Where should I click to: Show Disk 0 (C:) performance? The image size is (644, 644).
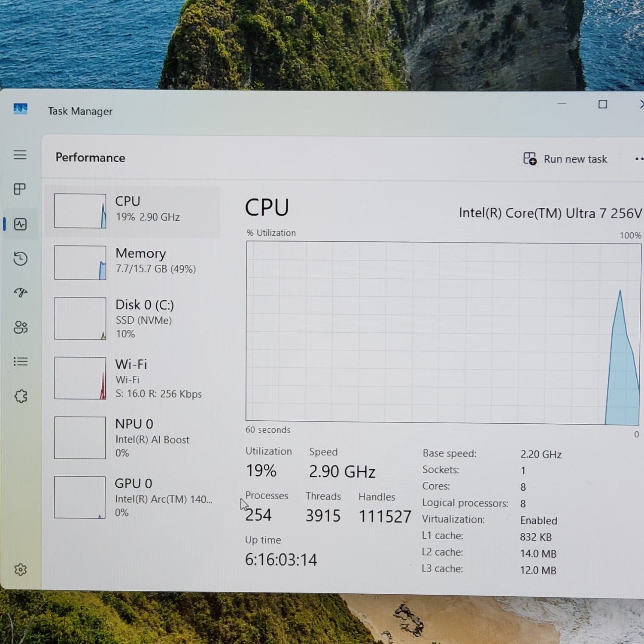(x=133, y=319)
